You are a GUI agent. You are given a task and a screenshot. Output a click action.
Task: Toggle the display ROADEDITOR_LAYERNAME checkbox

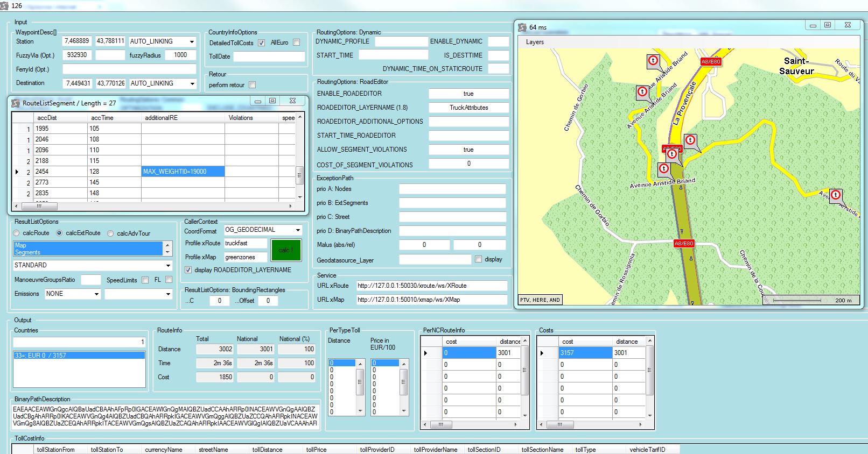click(x=188, y=270)
